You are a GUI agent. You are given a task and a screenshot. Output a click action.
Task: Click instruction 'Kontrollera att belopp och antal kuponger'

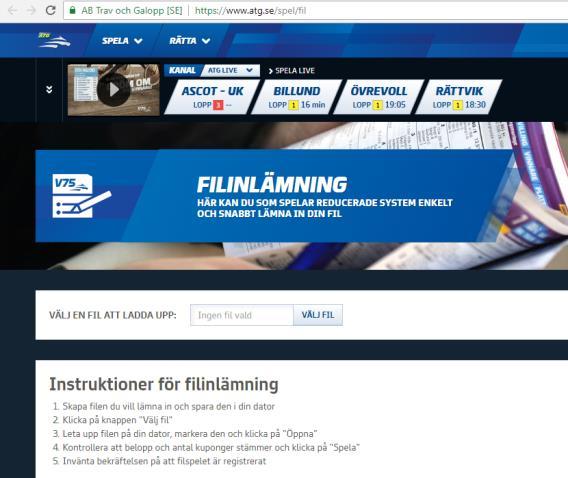(x=149, y=447)
